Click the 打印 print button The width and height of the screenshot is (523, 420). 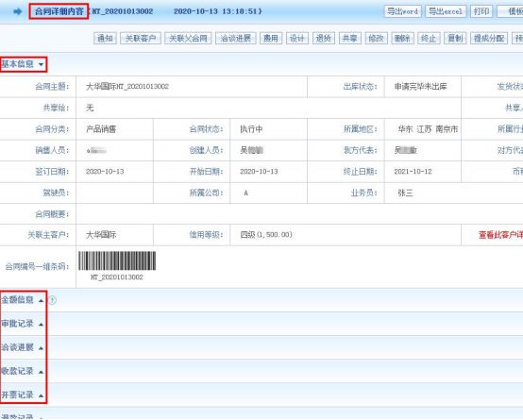coord(481,11)
